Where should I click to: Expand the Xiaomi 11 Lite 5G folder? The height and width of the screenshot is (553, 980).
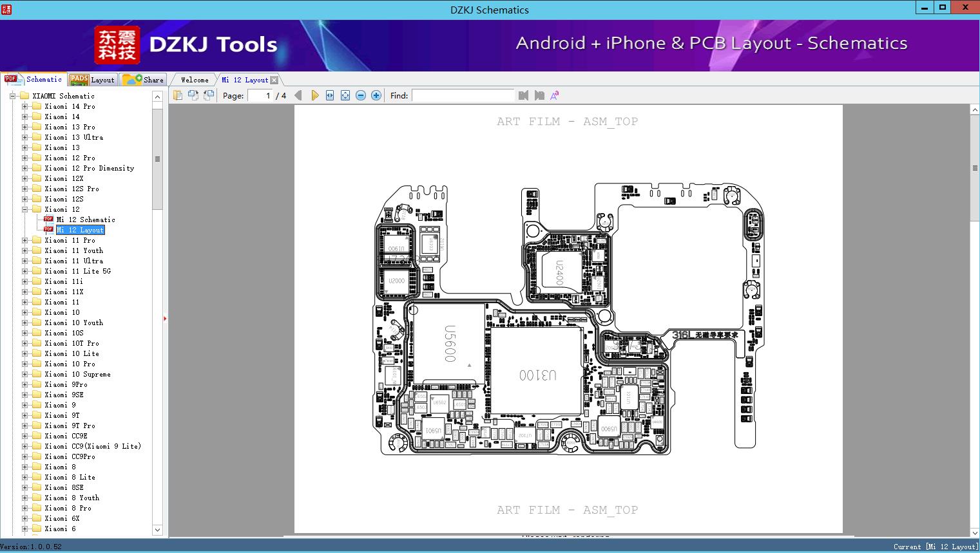click(x=24, y=271)
